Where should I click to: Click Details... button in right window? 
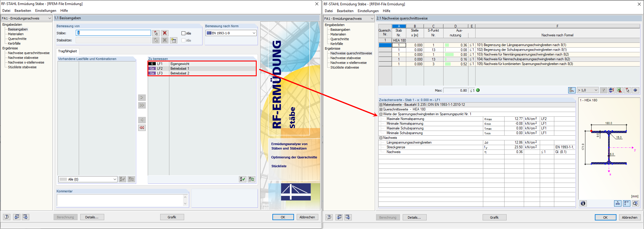click(414, 217)
